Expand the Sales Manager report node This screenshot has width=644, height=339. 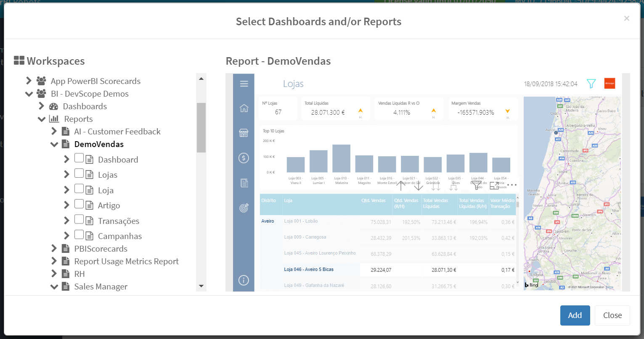pos(54,286)
